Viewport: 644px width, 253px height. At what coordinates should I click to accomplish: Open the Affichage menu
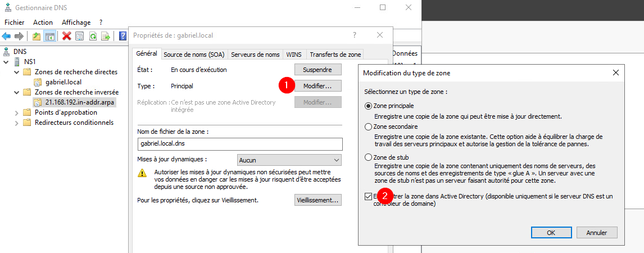click(x=76, y=22)
